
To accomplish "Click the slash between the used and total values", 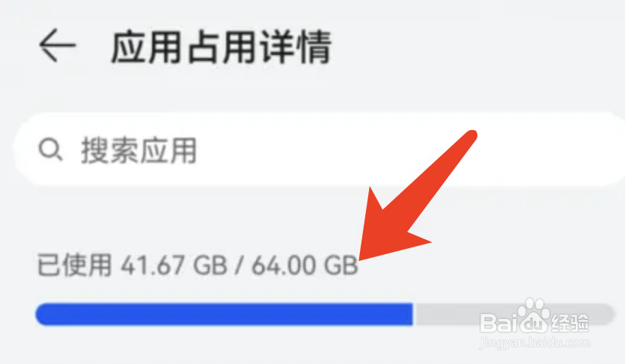I will tap(239, 265).
